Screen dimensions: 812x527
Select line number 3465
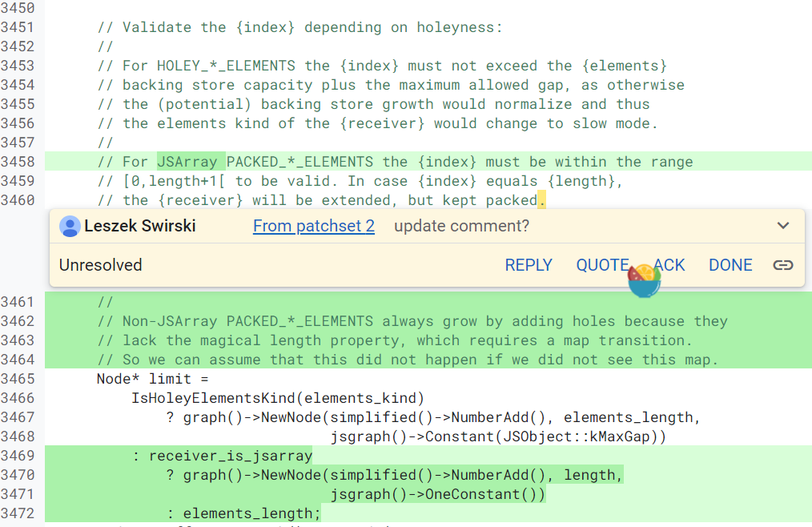click(18, 379)
